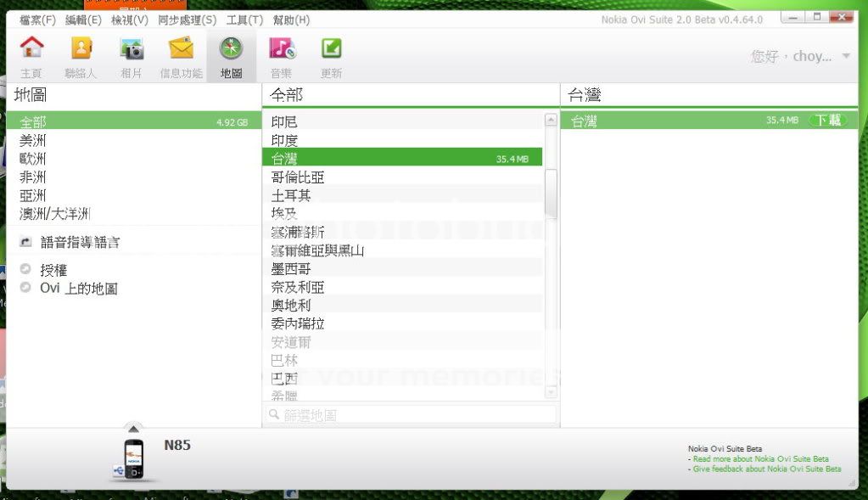
Task: Click the N85 phone device icon
Action: click(x=133, y=458)
